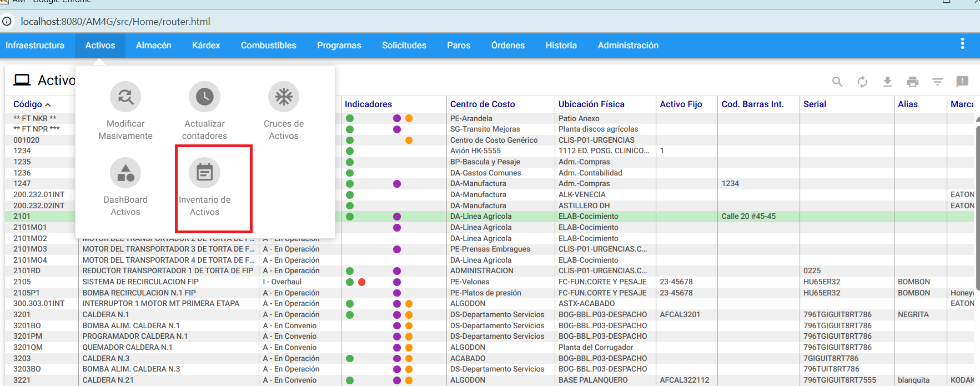980x386 pixels.
Task: Click red indicator dot in row 2105
Action: click(x=361, y=282)
